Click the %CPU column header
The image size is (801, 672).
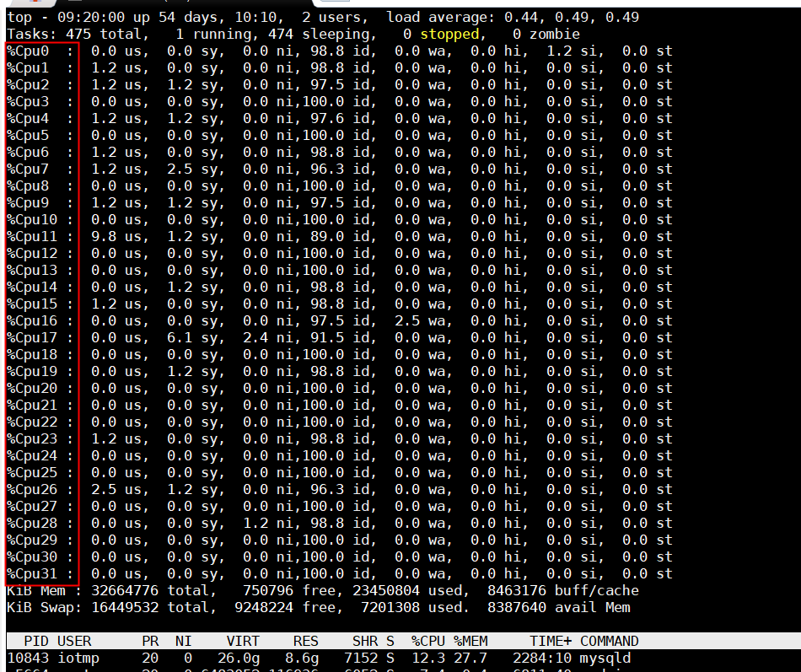428,641
